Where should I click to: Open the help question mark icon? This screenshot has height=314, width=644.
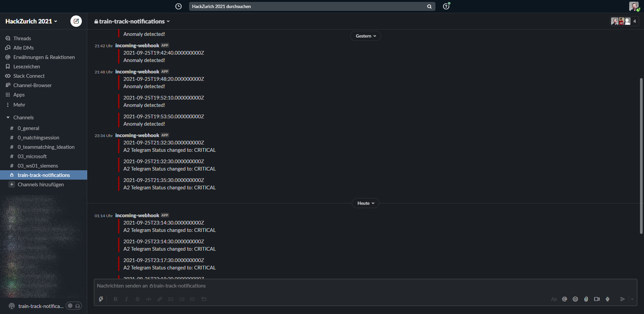tap(446, 6)
